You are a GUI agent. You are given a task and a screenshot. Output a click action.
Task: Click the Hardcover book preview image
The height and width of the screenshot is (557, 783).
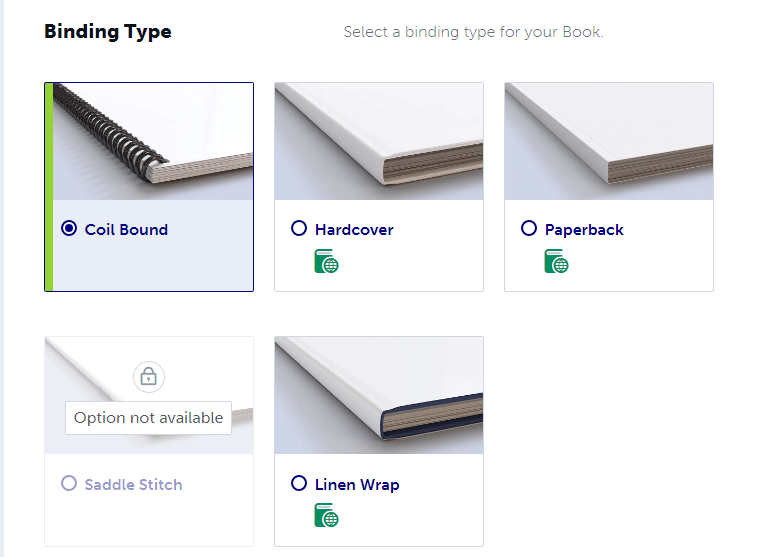click(379, 141)
